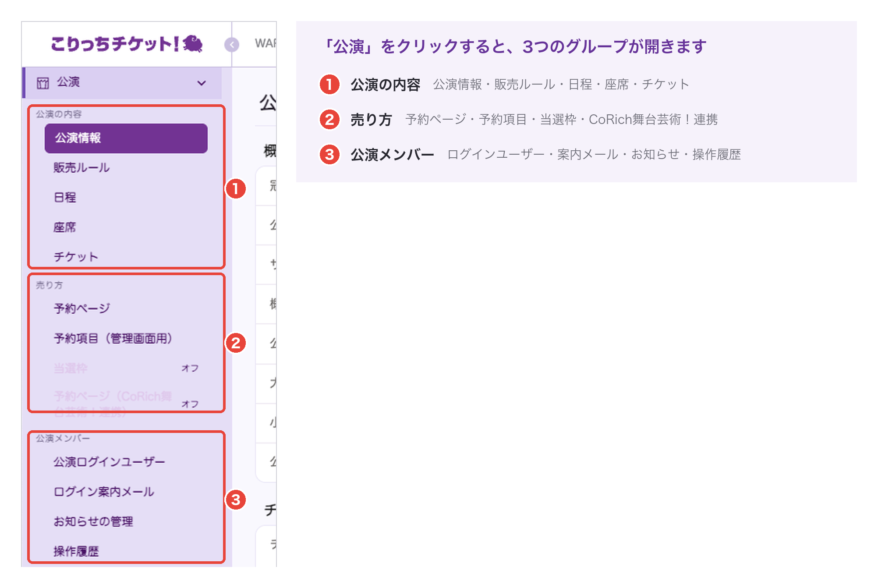The height and width of the screenshot is (588, 878).
Task: Collapse sidebar with the round arrow button
Action: pyautogui.click(x=232, y=44)
